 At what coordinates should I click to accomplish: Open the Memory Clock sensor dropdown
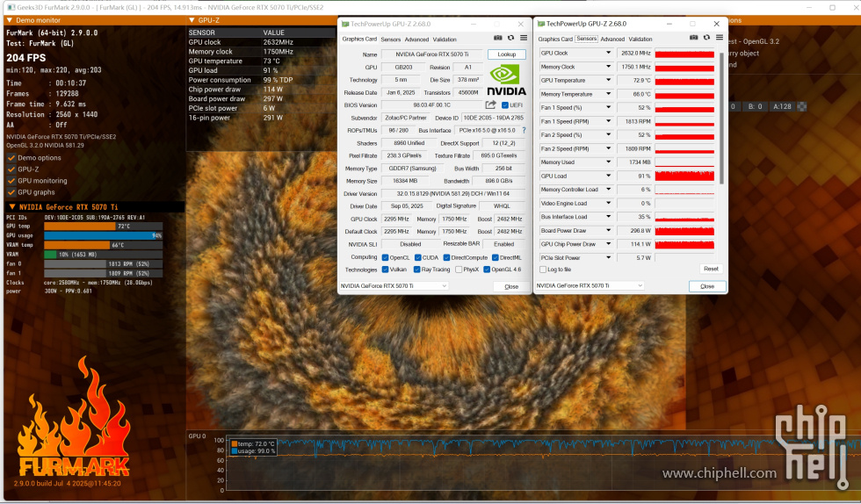tap(608, 67)
